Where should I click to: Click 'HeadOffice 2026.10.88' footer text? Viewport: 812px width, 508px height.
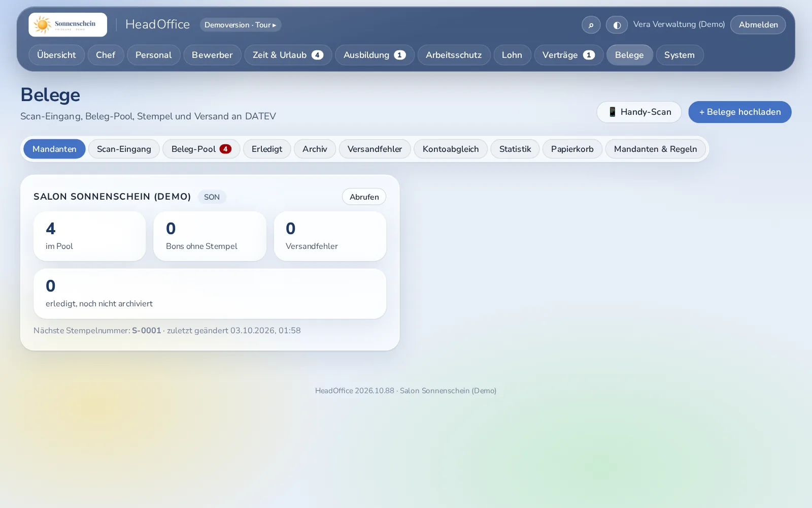[x=354, y=391]
